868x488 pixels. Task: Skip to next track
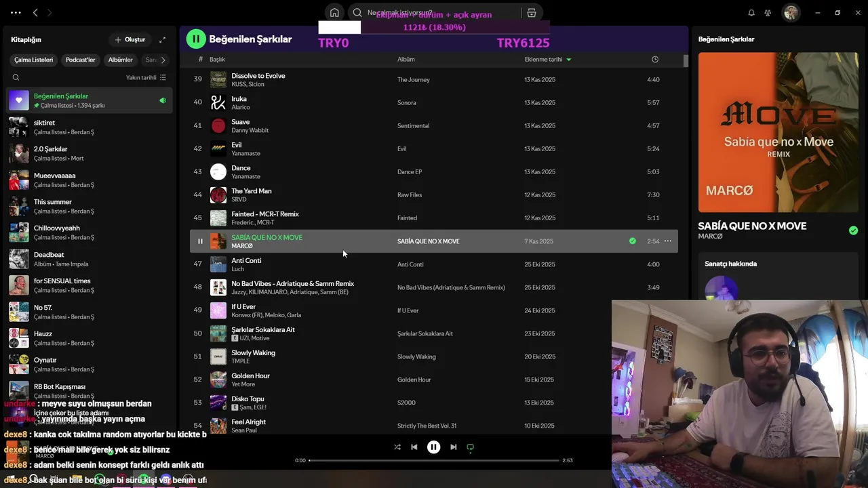pos(453,447)
